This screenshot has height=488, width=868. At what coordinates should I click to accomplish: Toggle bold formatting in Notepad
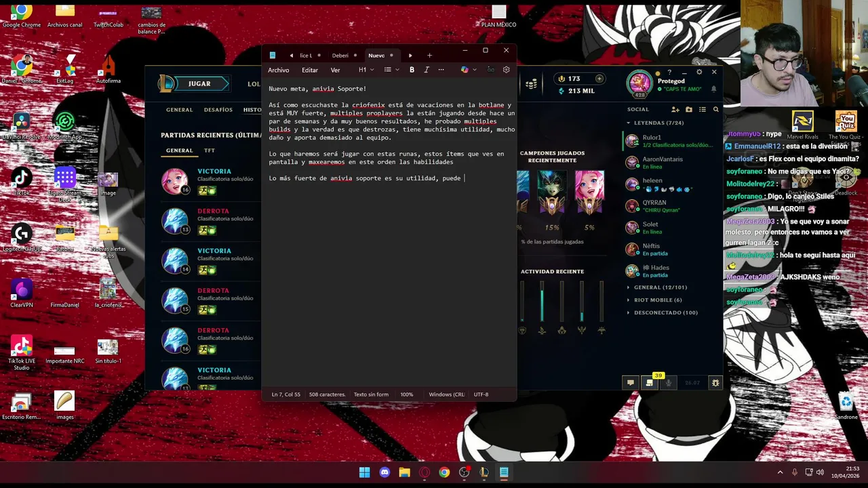tap(412, 70)
